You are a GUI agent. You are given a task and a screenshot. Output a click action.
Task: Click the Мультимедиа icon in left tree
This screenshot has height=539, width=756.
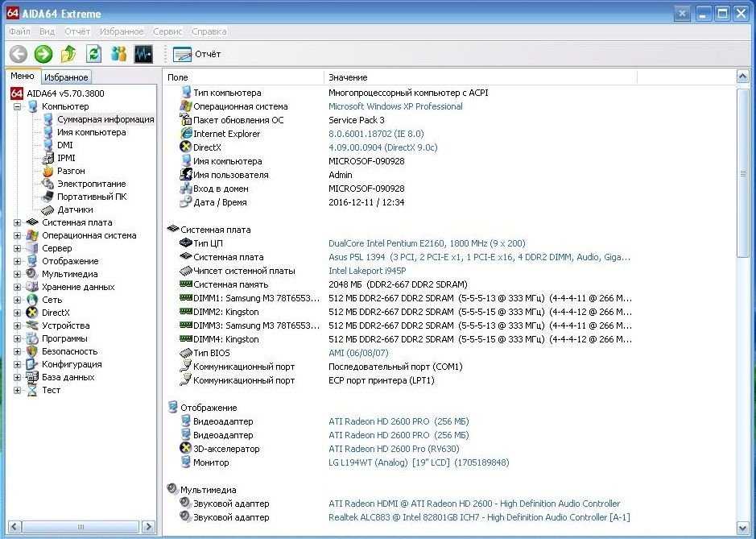(x=32, y=274)
